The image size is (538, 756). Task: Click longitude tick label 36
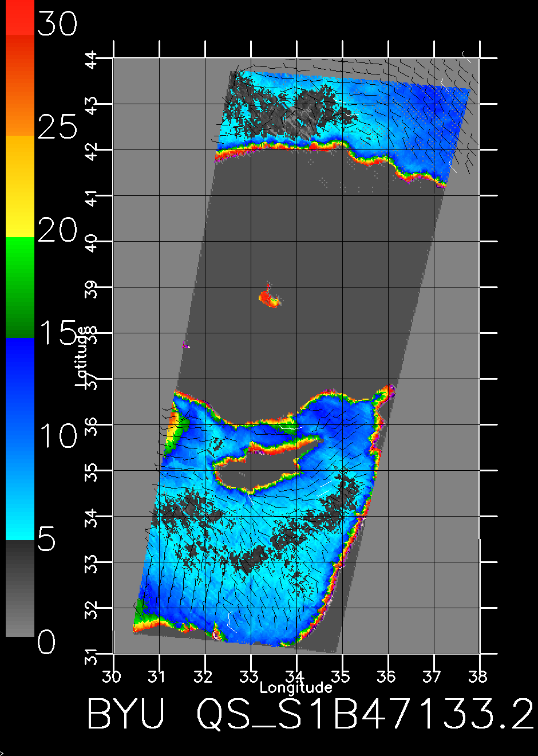point(387,676)
